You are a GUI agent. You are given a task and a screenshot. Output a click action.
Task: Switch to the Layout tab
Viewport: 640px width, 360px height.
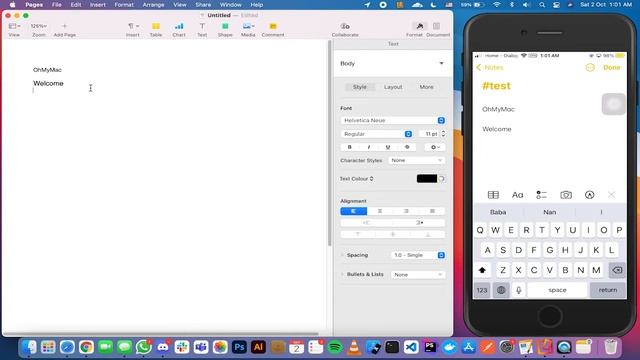tap(393, 87)
